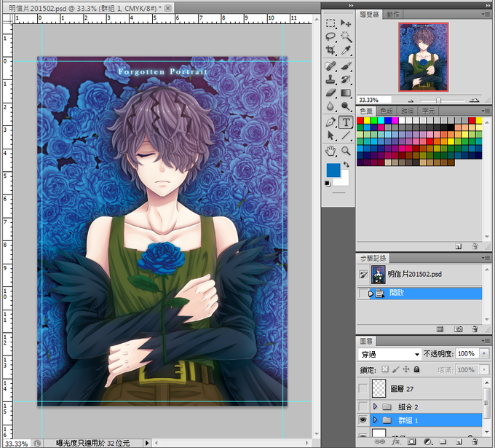
Task: Set history brush source for 開啟 state
Action: coord(363,293)
